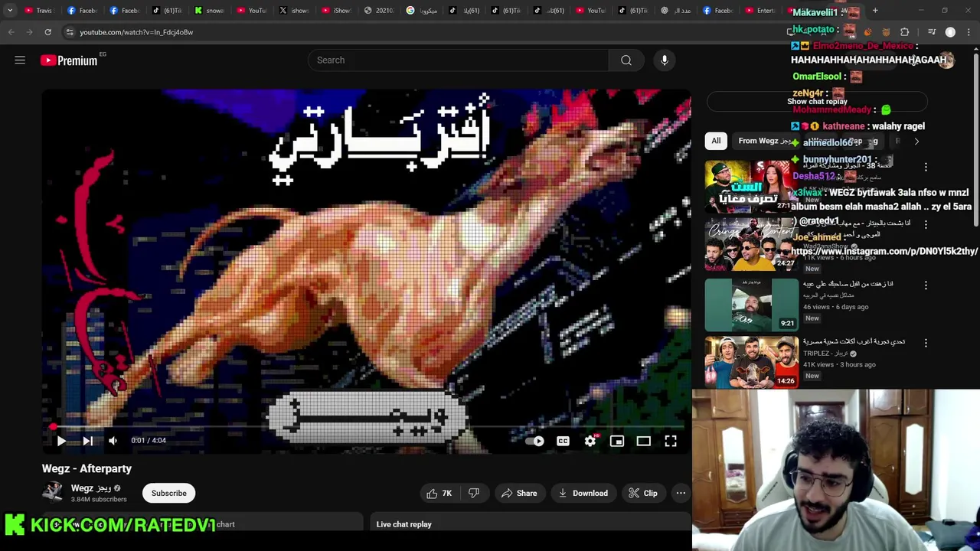Open options menu for Cringe Content video

[x=926, y=224]
